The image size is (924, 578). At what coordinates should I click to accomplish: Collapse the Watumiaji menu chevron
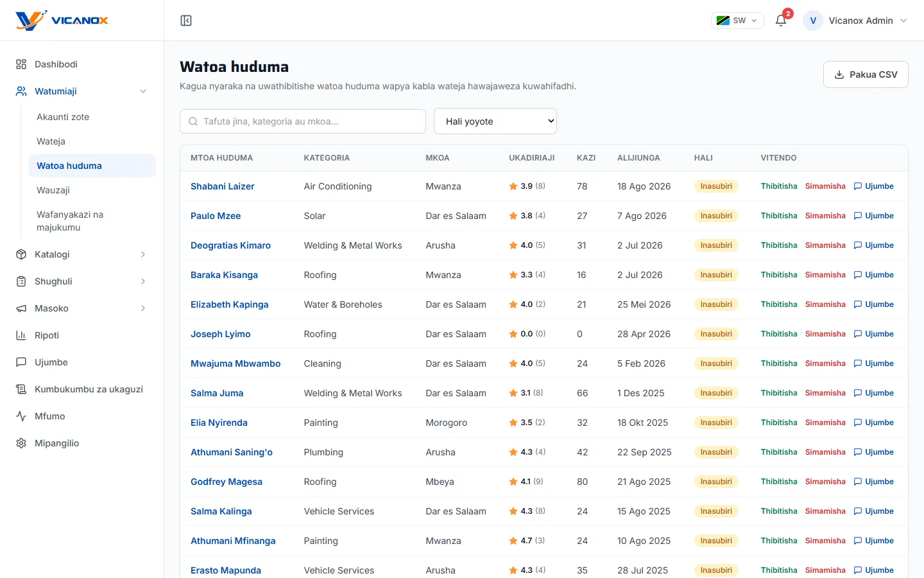(x=143, y=91)
